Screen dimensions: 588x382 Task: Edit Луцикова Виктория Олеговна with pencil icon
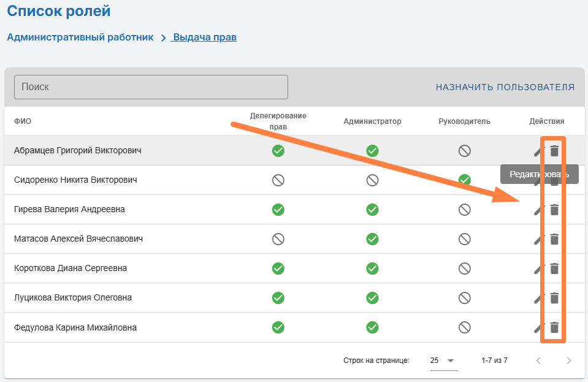click(x=539, y=299)
